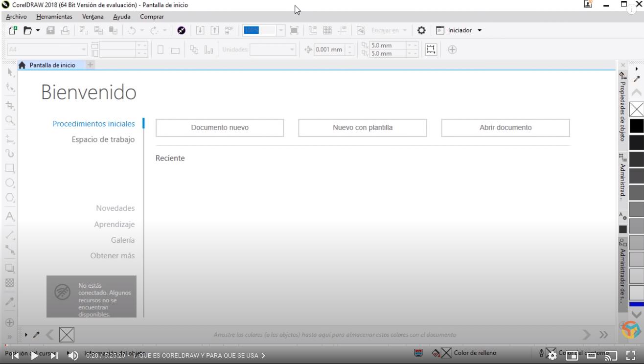Select the Artistic Media tool

pyautogui.click(x=10, y=153)
